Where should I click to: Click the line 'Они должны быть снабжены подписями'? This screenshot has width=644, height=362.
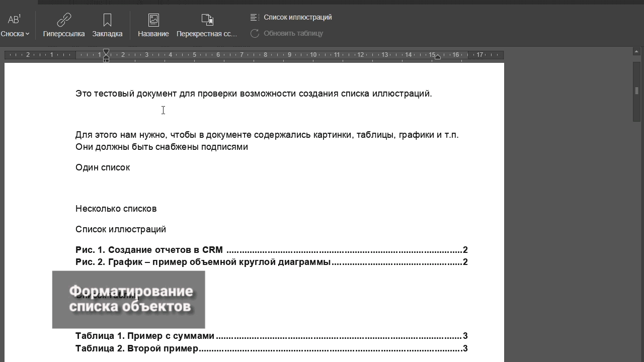coord(162,147)
